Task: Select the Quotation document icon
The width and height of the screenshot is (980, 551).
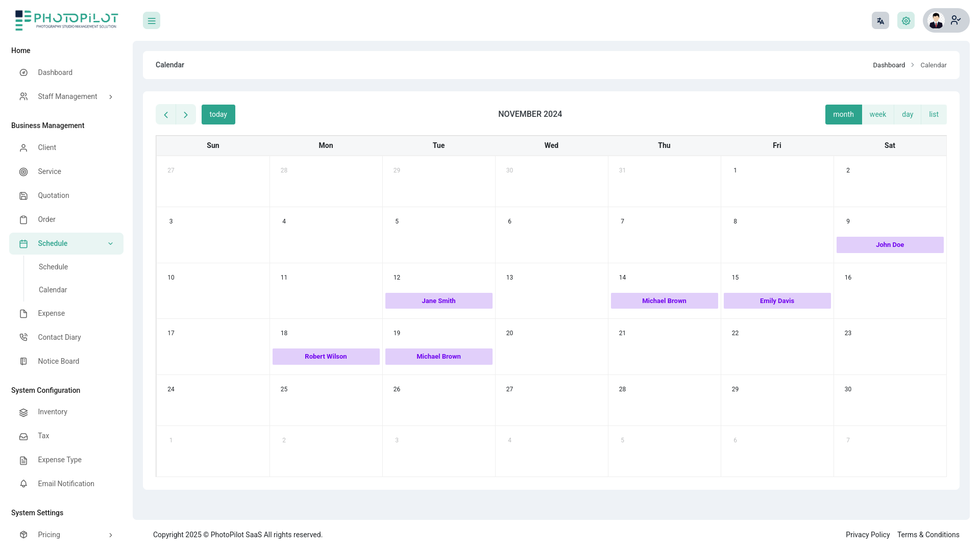Action: coord(23,195)
